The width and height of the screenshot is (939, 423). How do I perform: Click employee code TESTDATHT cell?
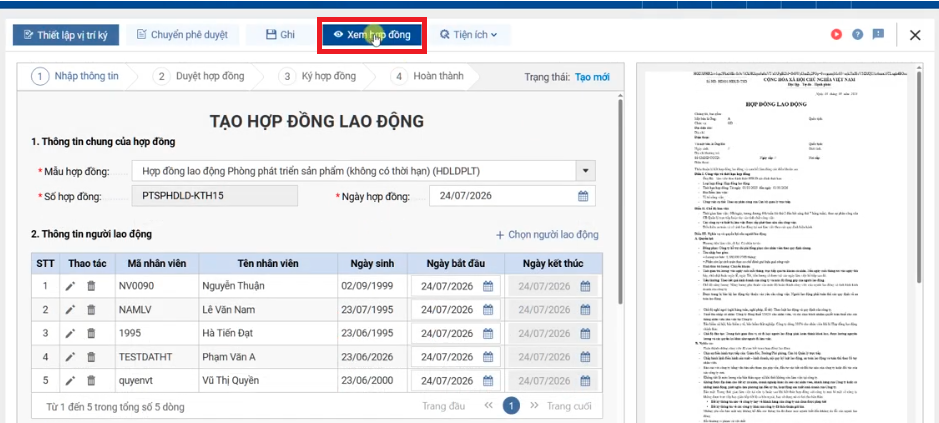[x=157, y=357]
